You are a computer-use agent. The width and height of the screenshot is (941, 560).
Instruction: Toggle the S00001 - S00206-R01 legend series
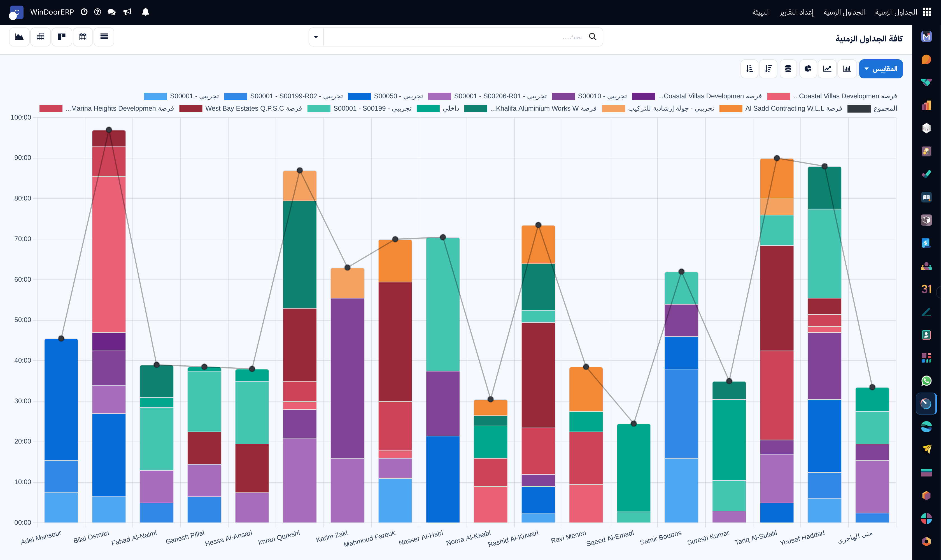[x=487, y=96]
